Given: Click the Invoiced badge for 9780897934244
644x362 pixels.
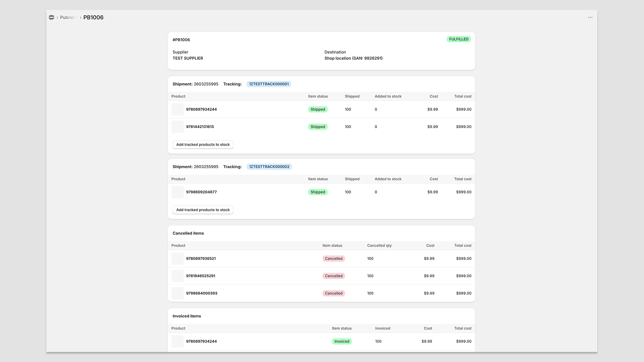Looking at the screenshot, I should [342, 341].
